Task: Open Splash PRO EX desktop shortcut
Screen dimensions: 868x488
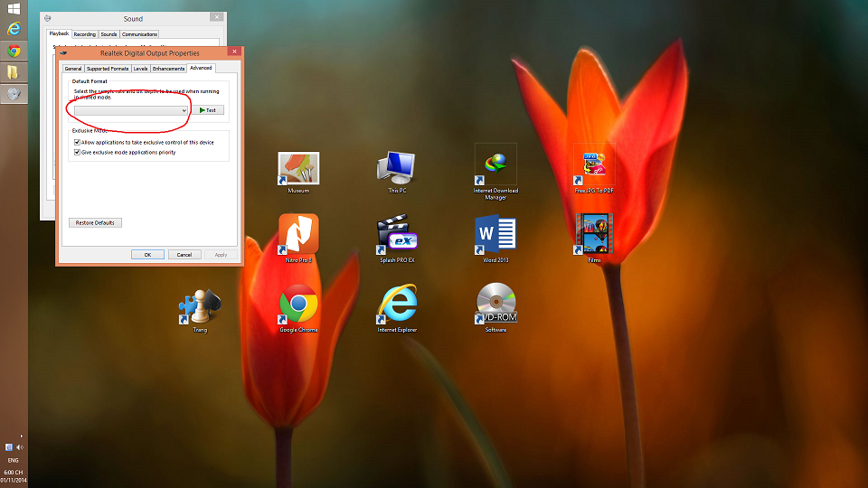Action: tap(397, 239)
